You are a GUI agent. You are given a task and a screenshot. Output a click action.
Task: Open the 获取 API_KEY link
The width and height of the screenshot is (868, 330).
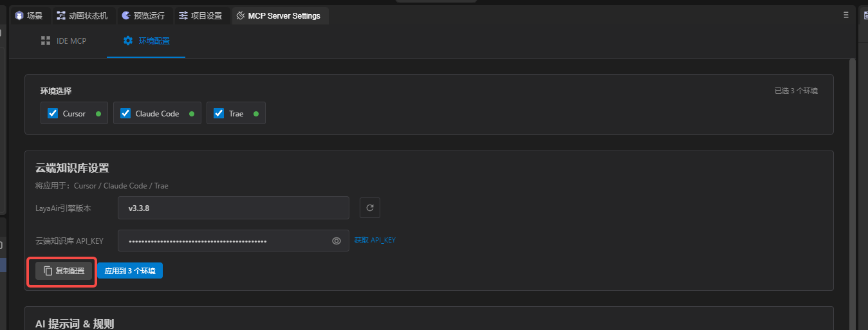pyautogui.click(x=374, y=240)
